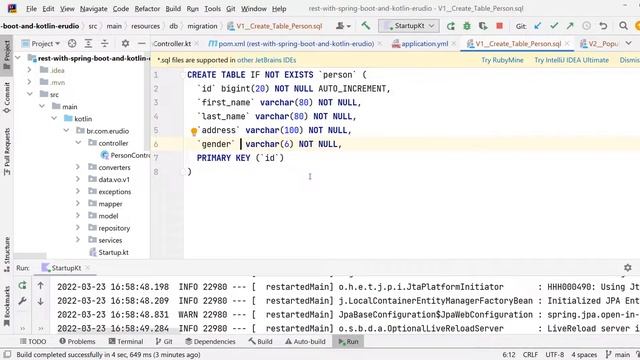The height and width of the screenshot is (360, 640).
Task: Open Project view mode dropdown
Action: click(41, 43)
